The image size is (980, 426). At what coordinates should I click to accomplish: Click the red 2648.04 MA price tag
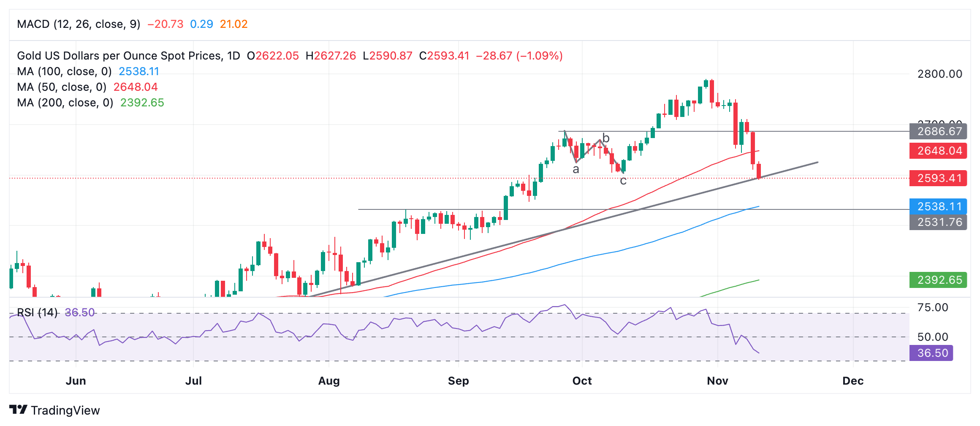[938, 151]
